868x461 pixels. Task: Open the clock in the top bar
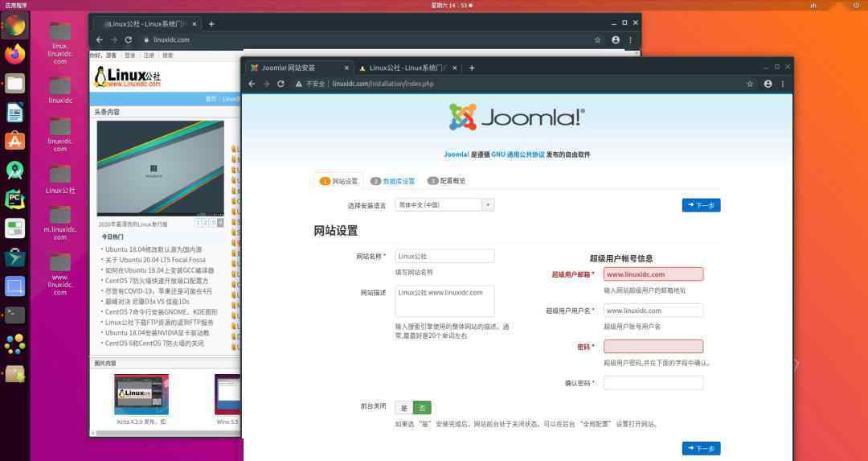coord(451,5)
